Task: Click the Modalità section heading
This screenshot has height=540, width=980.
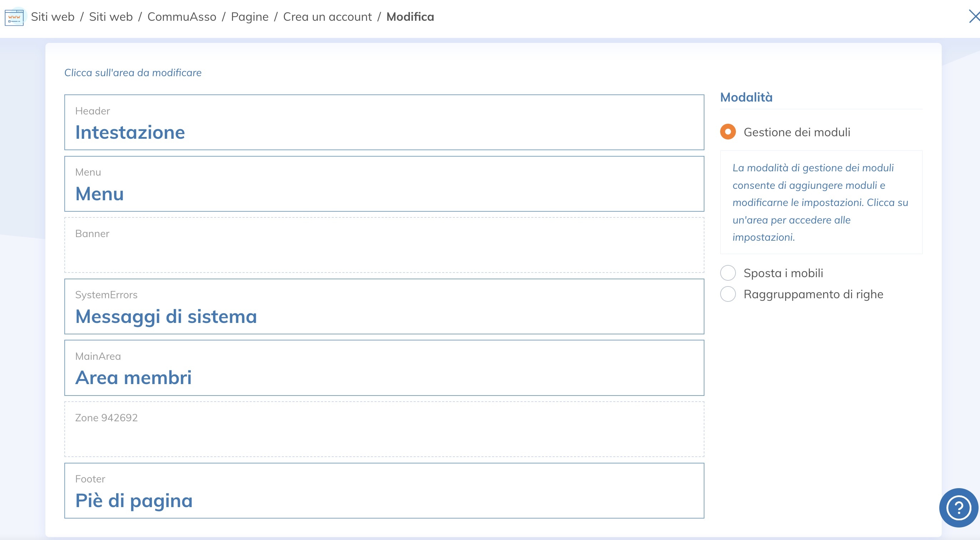Action: point(746,97)
